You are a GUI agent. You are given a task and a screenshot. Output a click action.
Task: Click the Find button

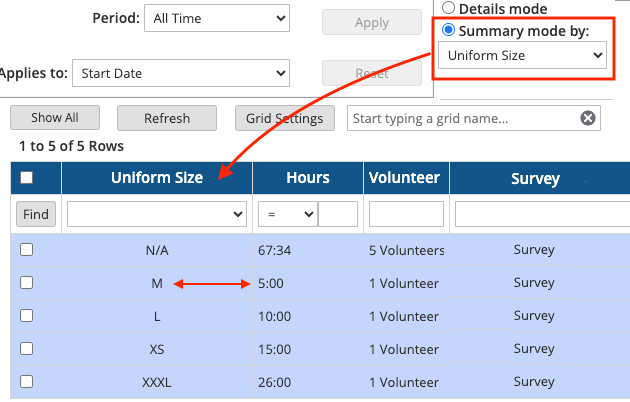(36, 214)
